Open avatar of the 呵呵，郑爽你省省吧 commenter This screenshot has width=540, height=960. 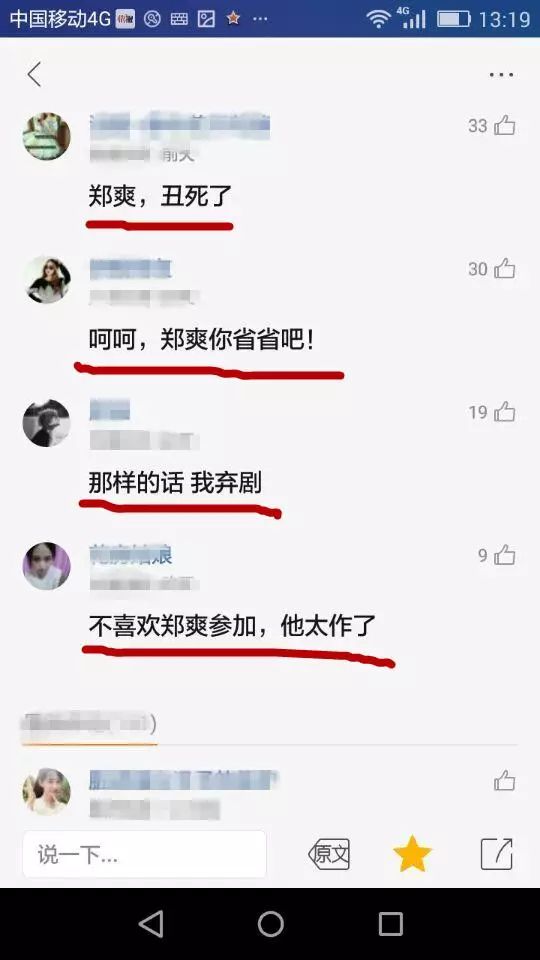47,279
